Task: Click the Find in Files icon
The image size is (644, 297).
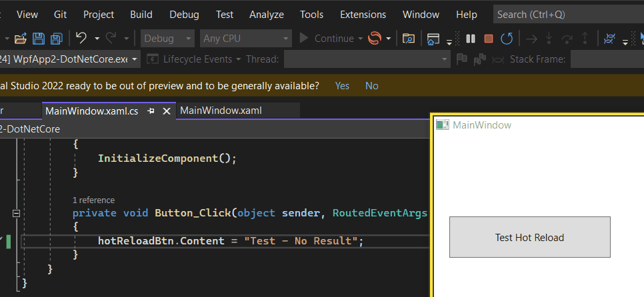Action: click(408, 39)
